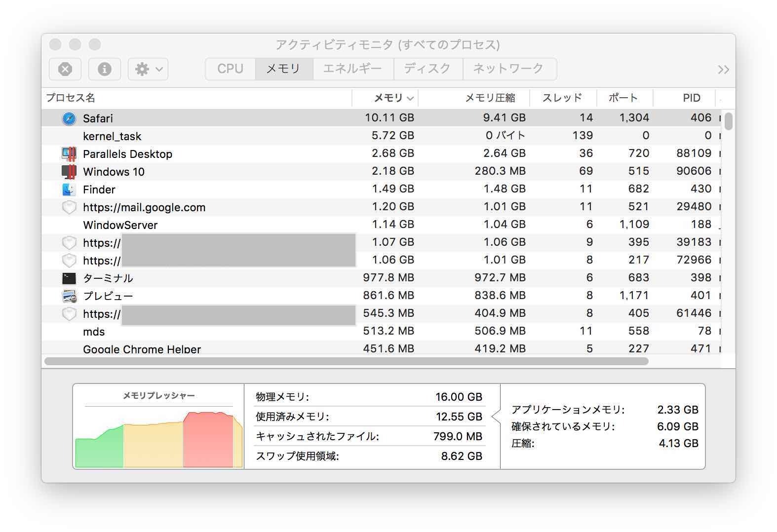Click the Finder face icon
The image size is (777, 532).
pyautogui.click(x=69, y=190)
